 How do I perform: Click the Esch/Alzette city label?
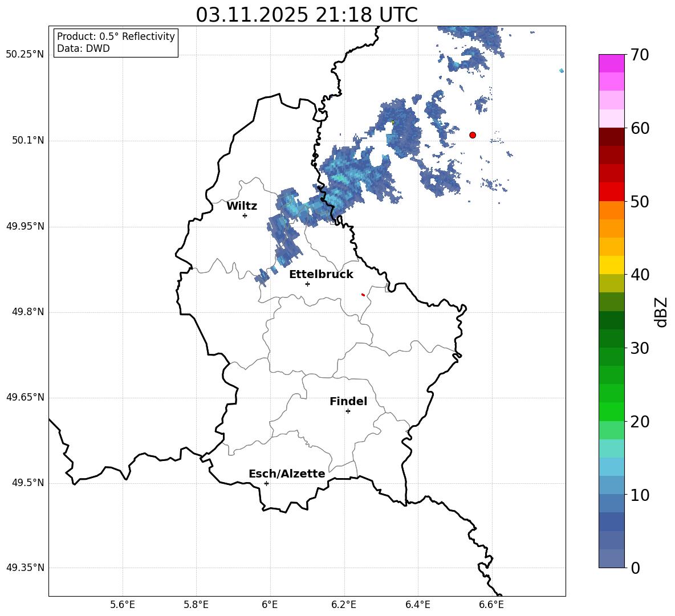pyautogui.click(x=287, y=474)
